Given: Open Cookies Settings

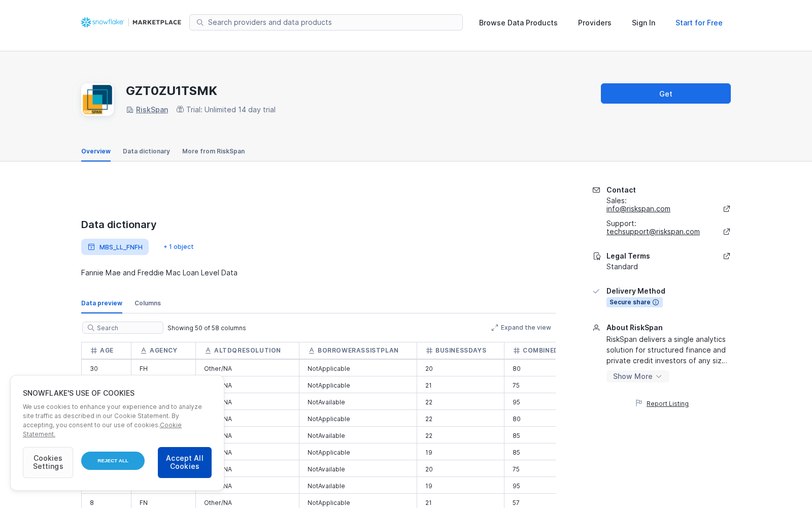Looking at the screenshot, I should coord(48,462).
